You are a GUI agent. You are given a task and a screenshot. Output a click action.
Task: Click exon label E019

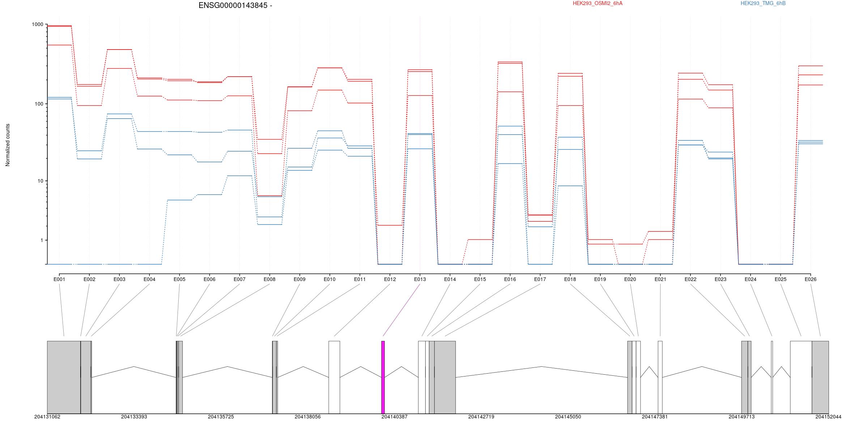600,279
